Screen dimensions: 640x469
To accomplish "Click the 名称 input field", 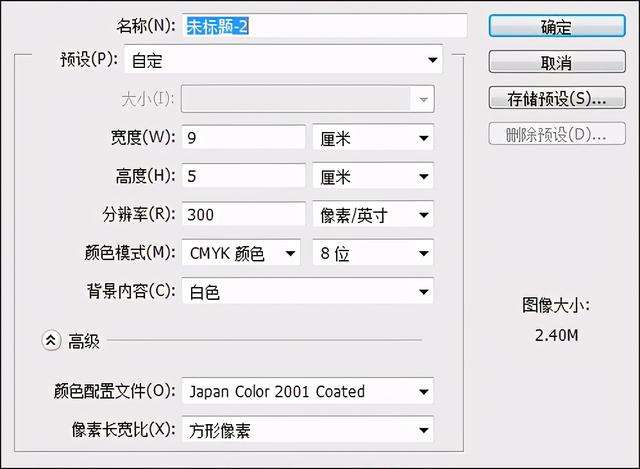I will pos(324,26).
